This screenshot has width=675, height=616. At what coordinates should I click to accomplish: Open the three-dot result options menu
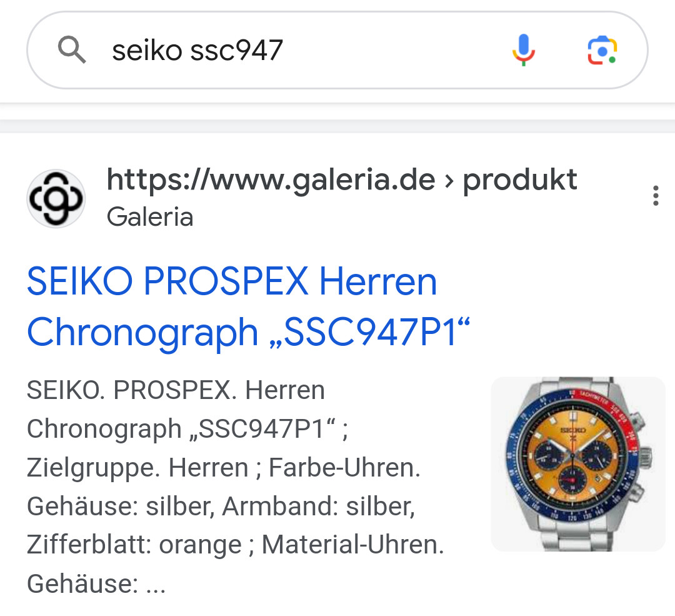656,196
